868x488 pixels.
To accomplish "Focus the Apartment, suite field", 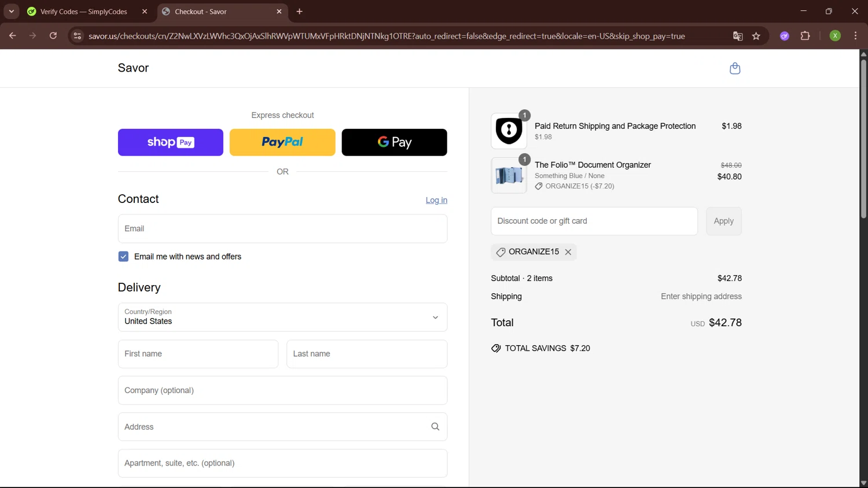I will (282, 463).
